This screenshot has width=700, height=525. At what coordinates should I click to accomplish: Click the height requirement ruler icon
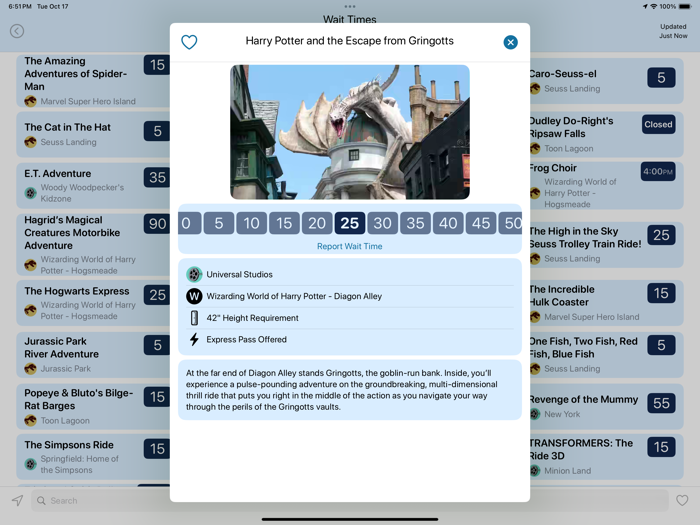(x=194, y=318)
